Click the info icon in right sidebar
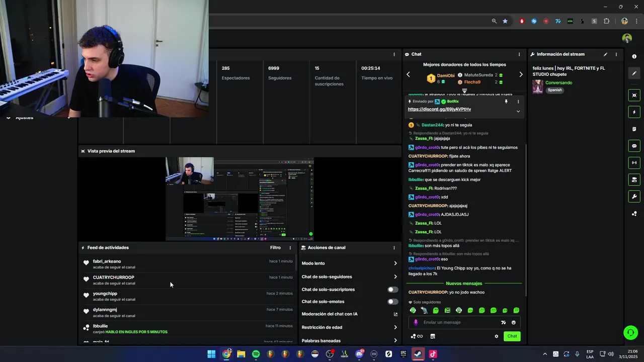 tap(634, 57)
